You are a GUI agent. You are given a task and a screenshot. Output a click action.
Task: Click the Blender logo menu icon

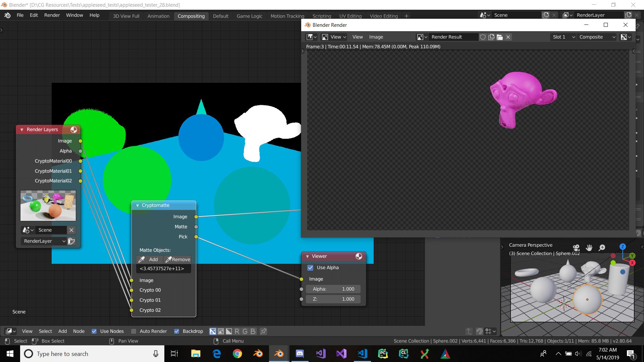point(7,15)
